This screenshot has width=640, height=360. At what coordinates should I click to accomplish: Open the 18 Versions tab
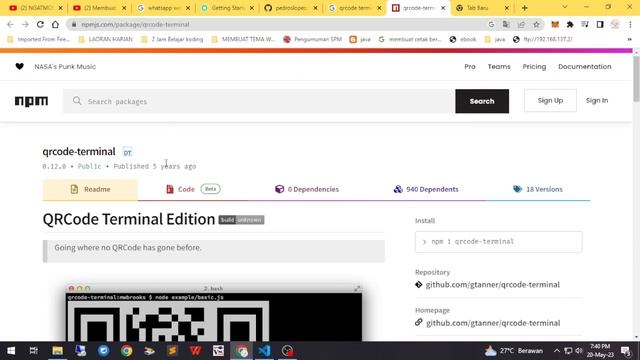[538, 189]
